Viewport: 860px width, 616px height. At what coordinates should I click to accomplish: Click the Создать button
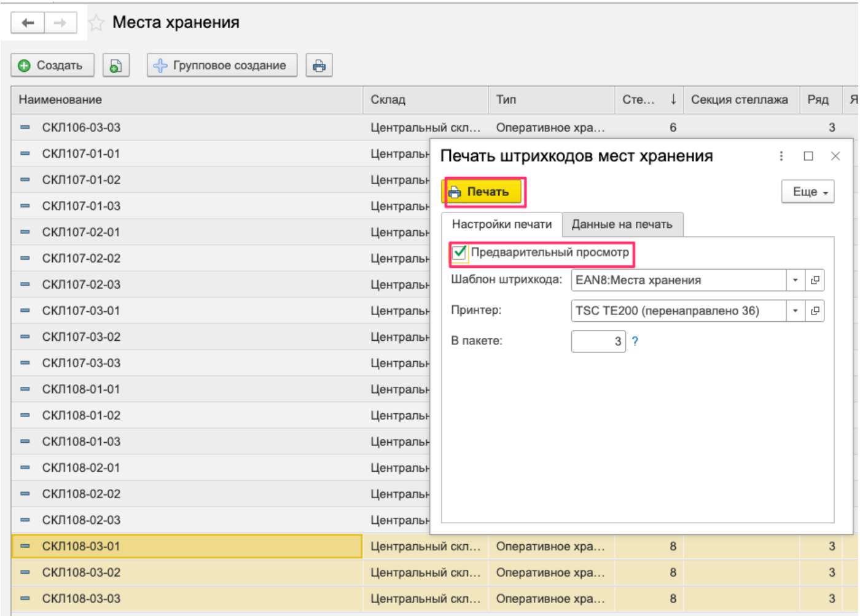pos(52,65)
